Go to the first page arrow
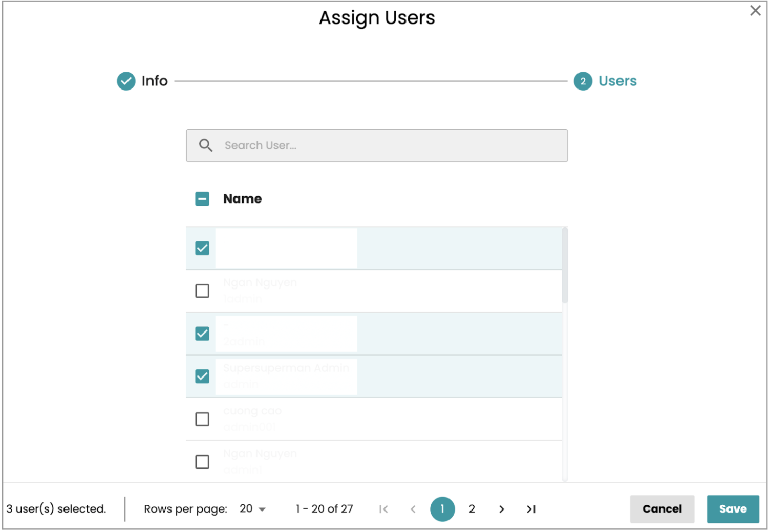 tap(383, 509)
